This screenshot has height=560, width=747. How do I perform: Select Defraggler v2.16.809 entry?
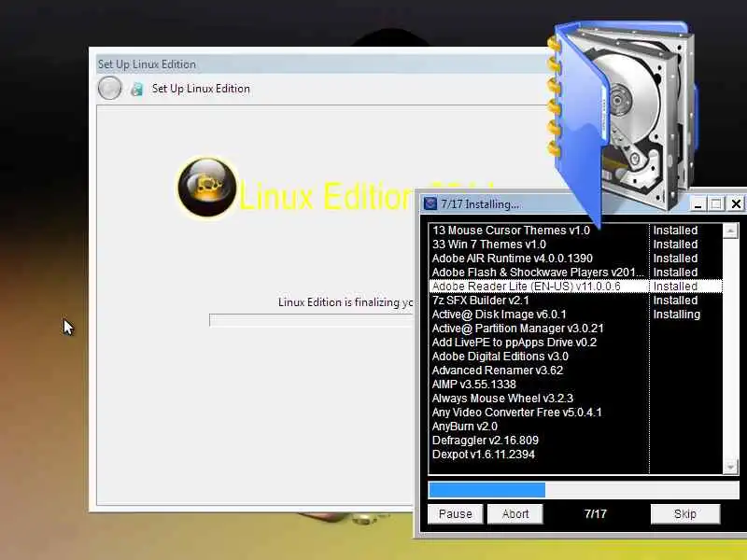[x=575, y=441]
